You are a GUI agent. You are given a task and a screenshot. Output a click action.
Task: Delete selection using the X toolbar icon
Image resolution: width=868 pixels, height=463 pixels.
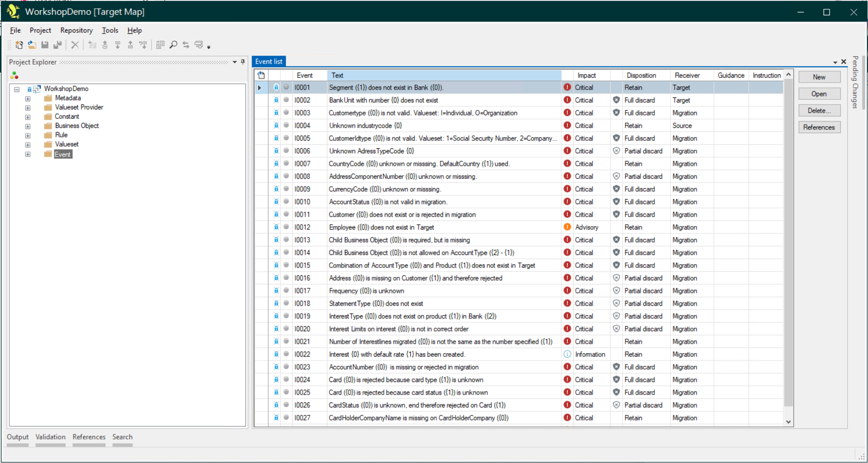coord(75,45)
